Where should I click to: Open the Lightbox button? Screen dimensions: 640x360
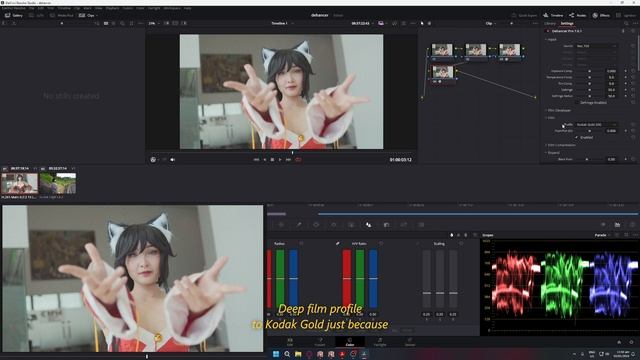coord(627,15)
